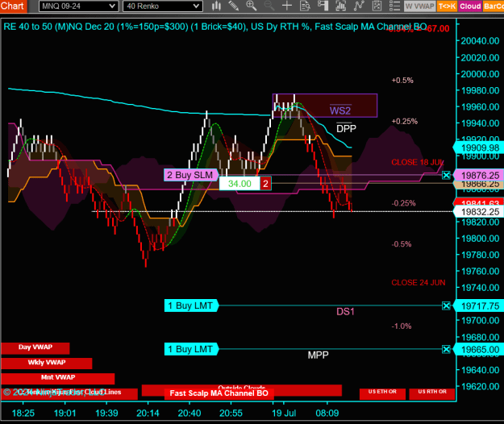504x424 pixels.
Task: Click the -0.25% level label
Action: click(x=403, y=203)
